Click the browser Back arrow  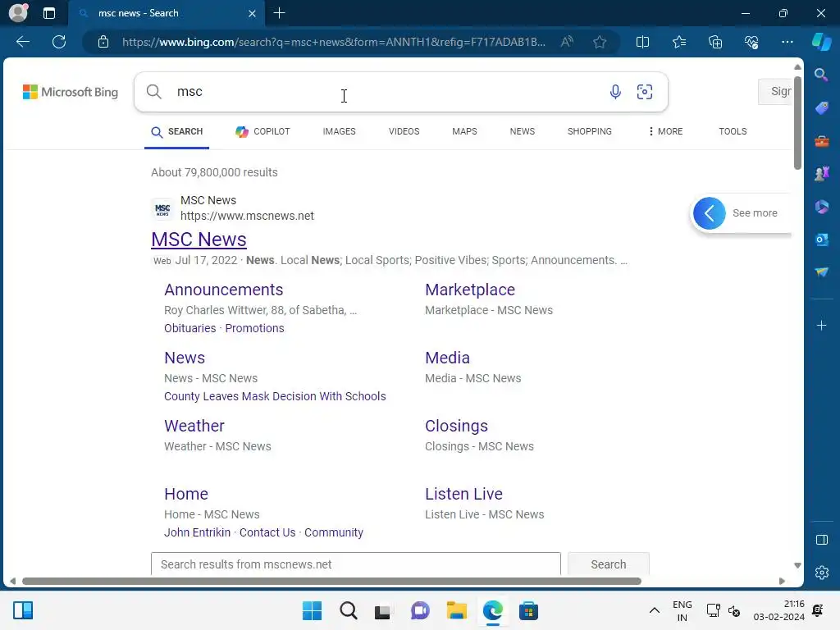[22, 42]
